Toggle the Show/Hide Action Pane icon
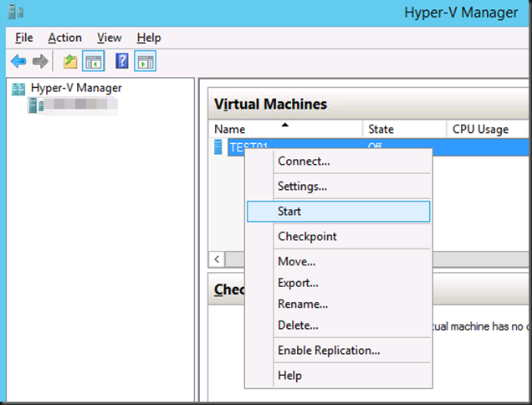The height and width of the screenshot is (405, 532). click(x=146, y=61)
